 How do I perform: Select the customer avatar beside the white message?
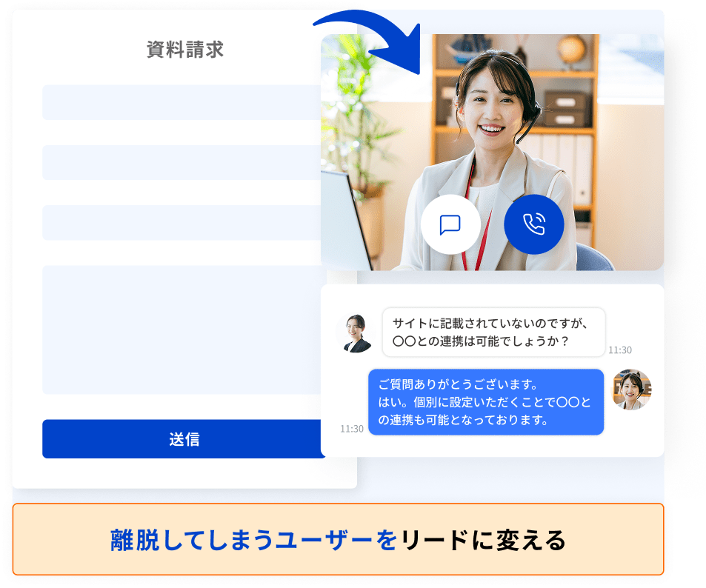point(354,333)
